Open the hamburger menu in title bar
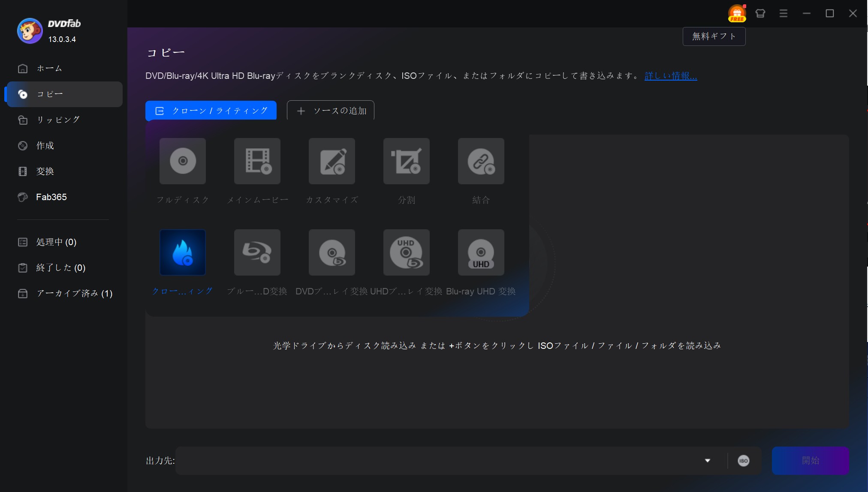868x492 pixels. coord(784,13)
